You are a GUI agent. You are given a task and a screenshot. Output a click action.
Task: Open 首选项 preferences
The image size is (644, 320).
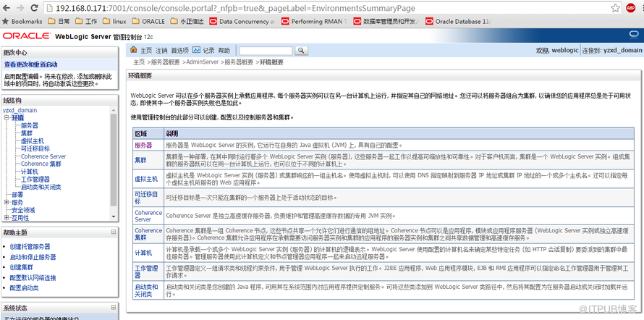180,51
